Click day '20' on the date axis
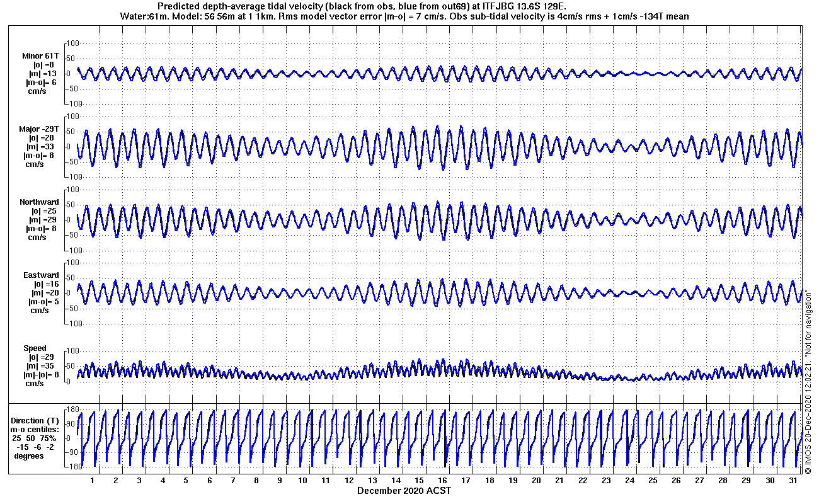This screenshot has height=504, width=819. pyautogui.click(x=536, y=481)
